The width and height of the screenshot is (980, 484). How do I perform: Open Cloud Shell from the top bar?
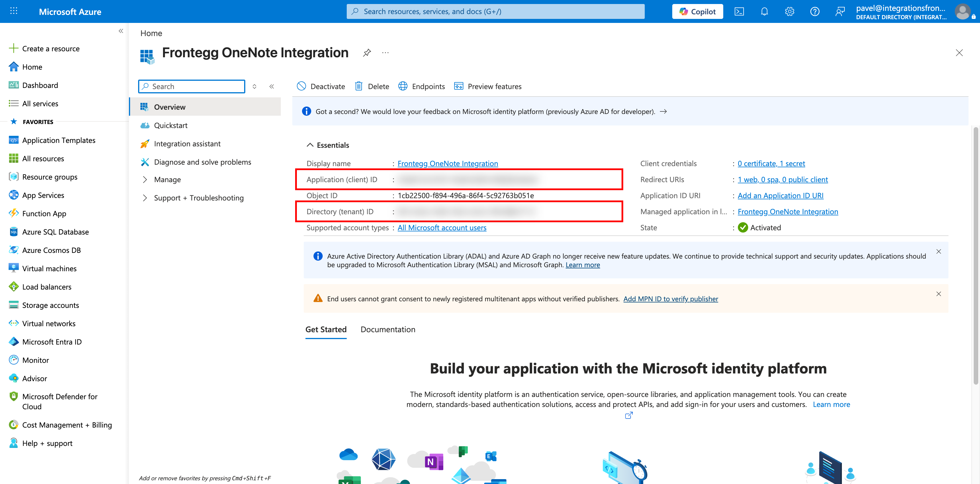point(739,11)
